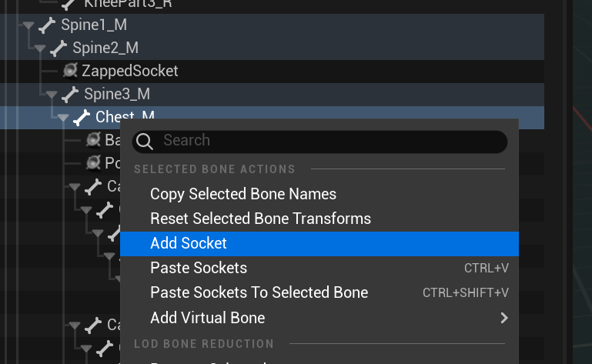This screenshot has width=592, height=364.
Task: Collapse the Spine3_M node arrow
Action: tap(52, 95)
